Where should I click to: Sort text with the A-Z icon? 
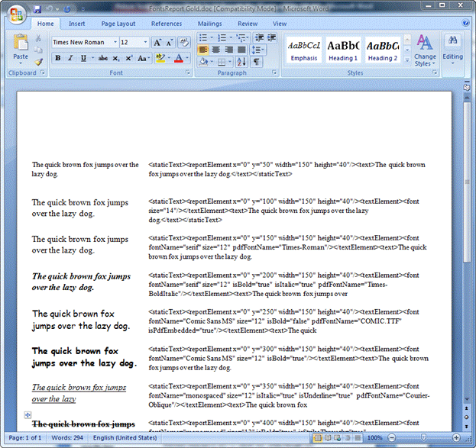[241, 62]
